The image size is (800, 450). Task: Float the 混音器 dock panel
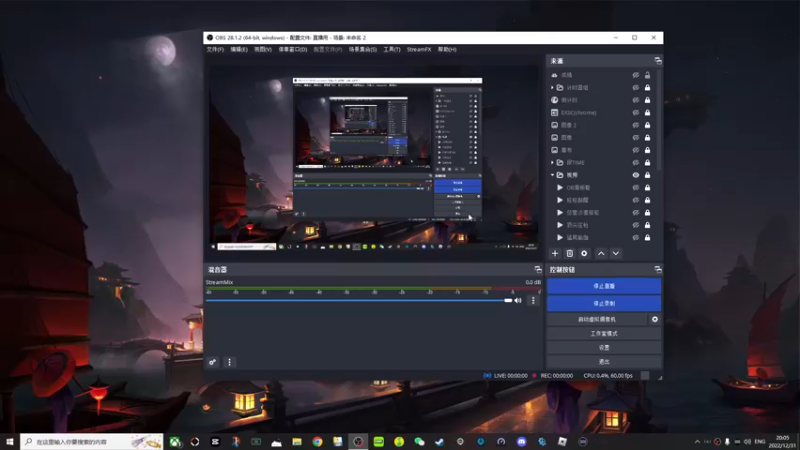(x=538, y=269)
